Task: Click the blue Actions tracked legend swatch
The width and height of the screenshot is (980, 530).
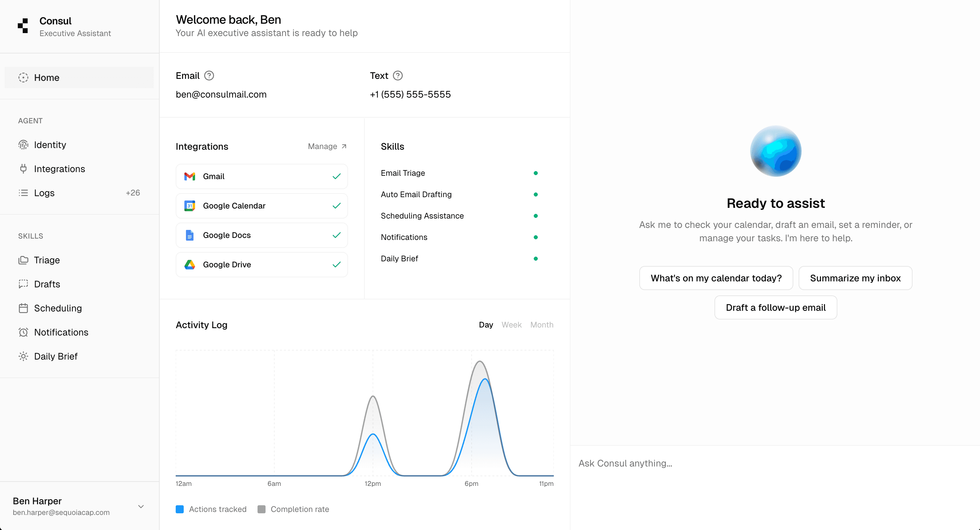Action: point(180,509)
